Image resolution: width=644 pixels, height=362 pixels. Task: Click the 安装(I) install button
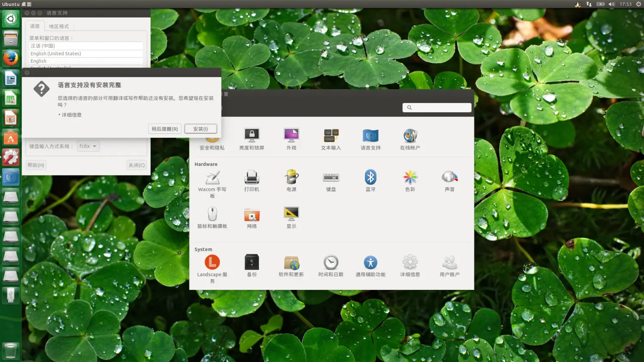[x=200, y=129]
